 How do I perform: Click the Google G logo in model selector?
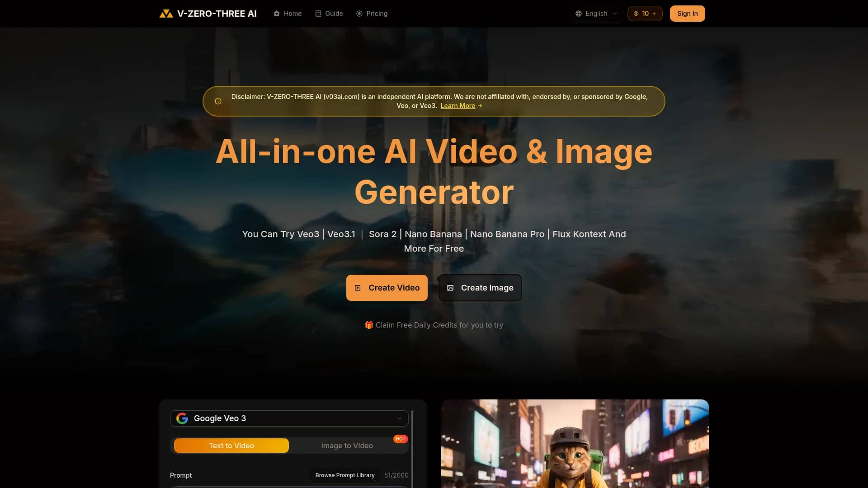pyautogui.click(x=182, y=418)
